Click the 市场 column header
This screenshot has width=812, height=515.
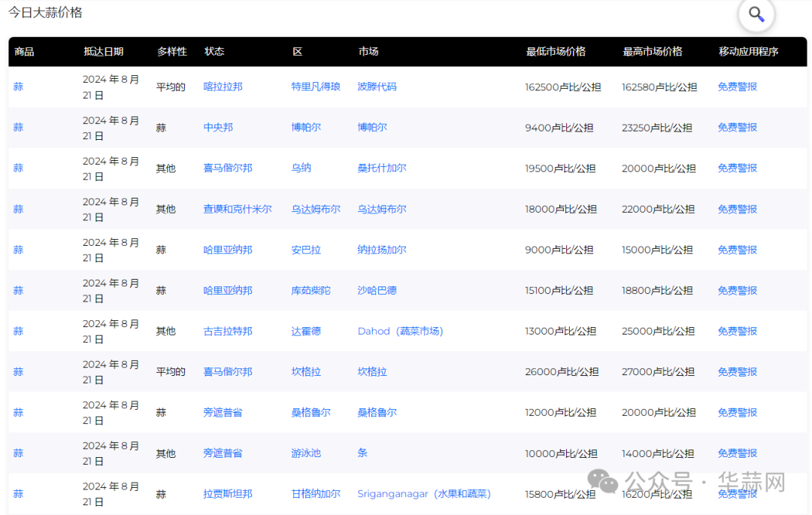click(x=368, y=52)
